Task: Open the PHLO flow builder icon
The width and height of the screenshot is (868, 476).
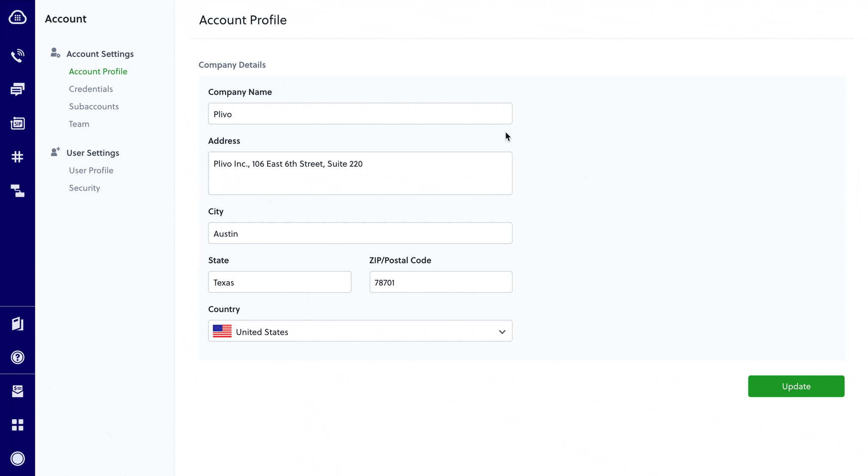Action: (17, 191)
